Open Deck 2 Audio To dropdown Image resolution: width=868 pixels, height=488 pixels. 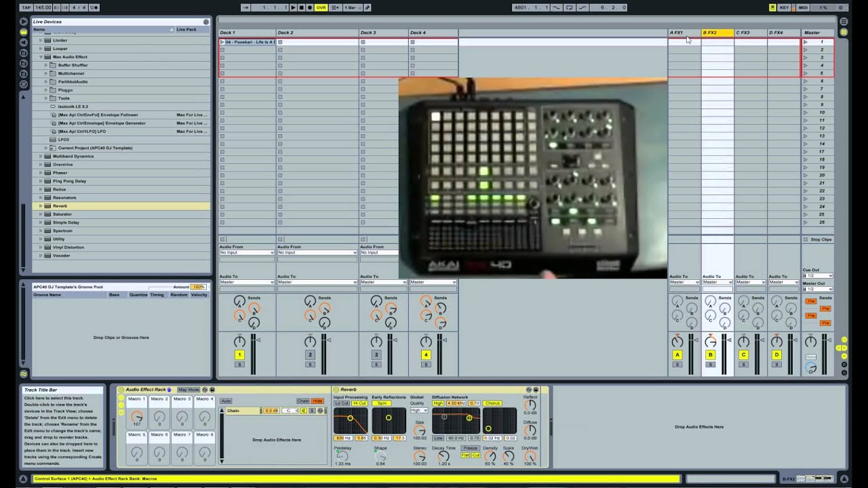(317, 282)
